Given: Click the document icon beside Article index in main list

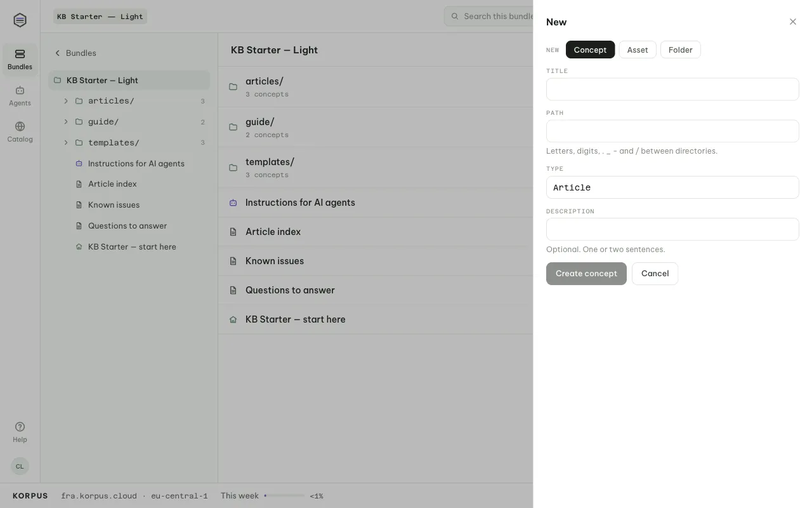Looking at the screenshot, I should pyautogui.click(x=233, y=232).
